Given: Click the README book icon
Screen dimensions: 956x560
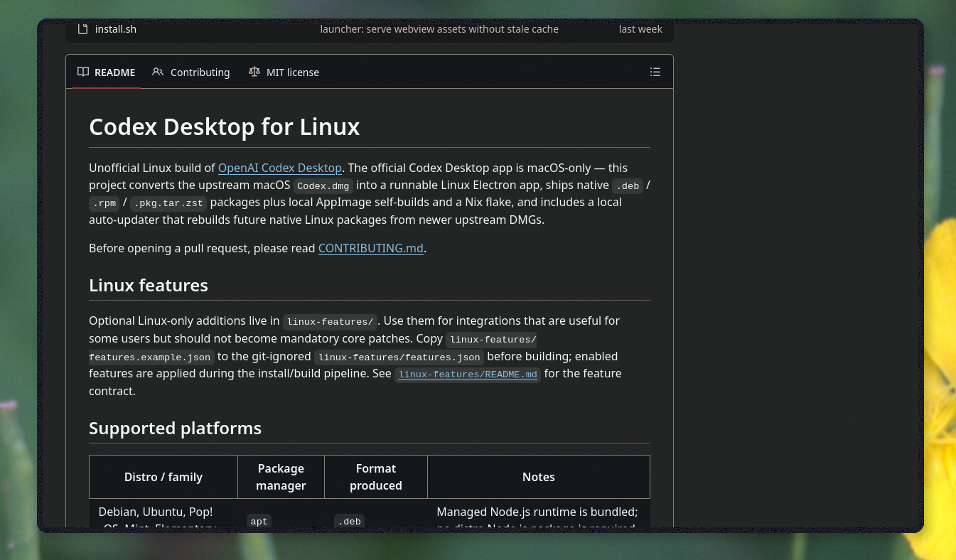Looking at the screenshot, I should (83, 72).
